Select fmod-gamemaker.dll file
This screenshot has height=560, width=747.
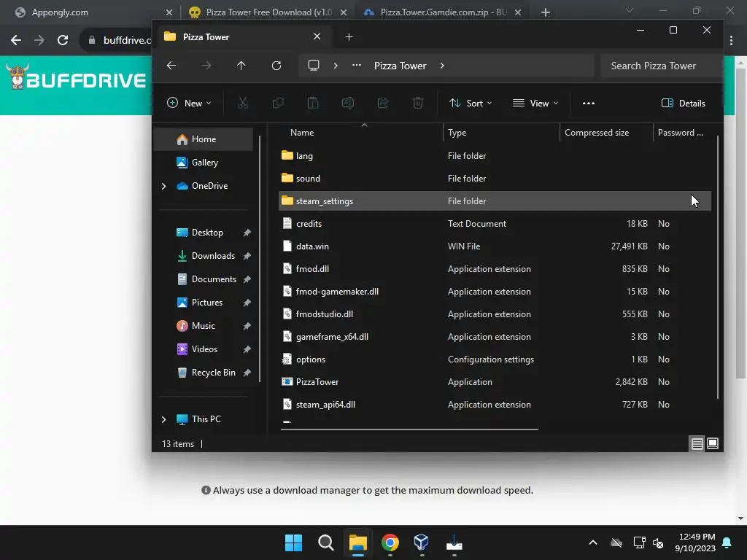(495, 292)
